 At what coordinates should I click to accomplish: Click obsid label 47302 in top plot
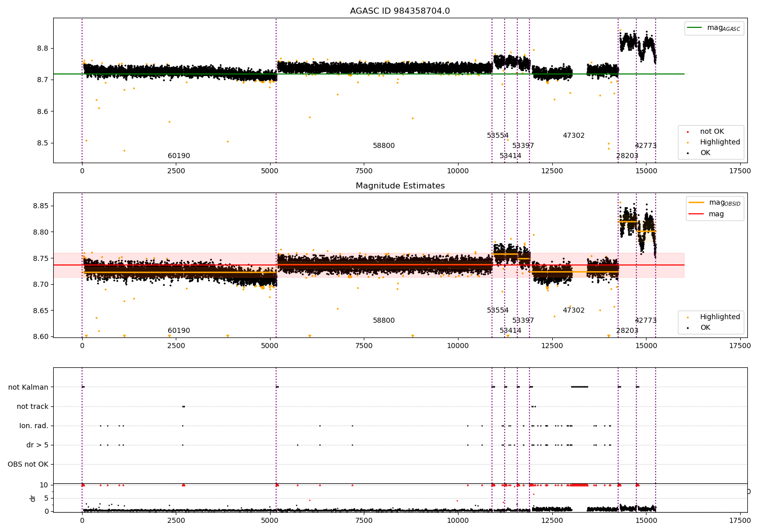[x=574, y=135]
